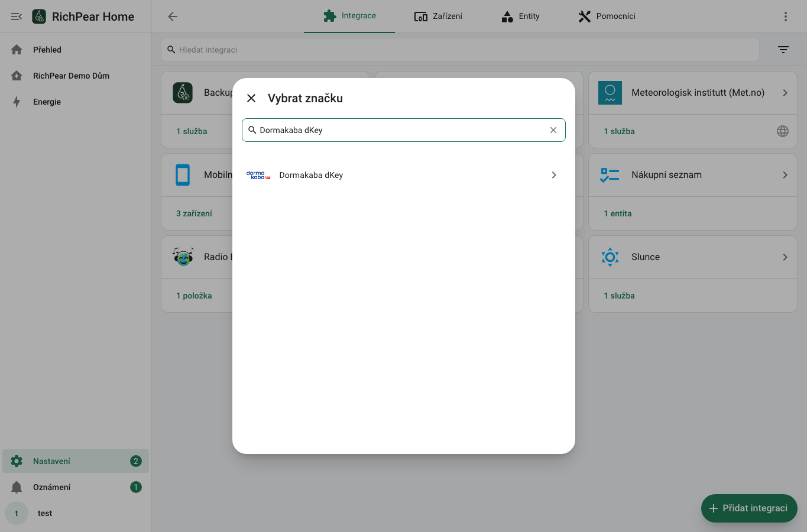
Task: Open the 1 služba link under Slunce
Action: (x=619, y=296)
